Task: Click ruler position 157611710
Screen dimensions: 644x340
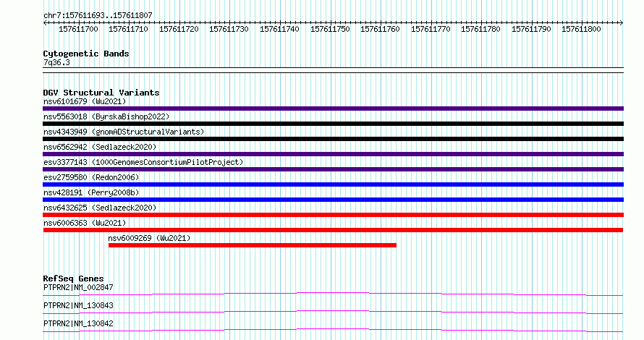Action: (x=128, y=29)
